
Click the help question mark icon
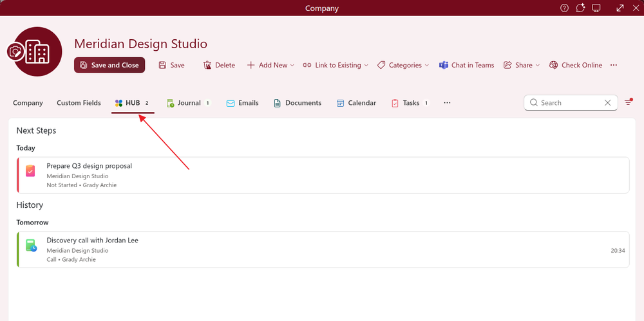(x=564, y=8)
